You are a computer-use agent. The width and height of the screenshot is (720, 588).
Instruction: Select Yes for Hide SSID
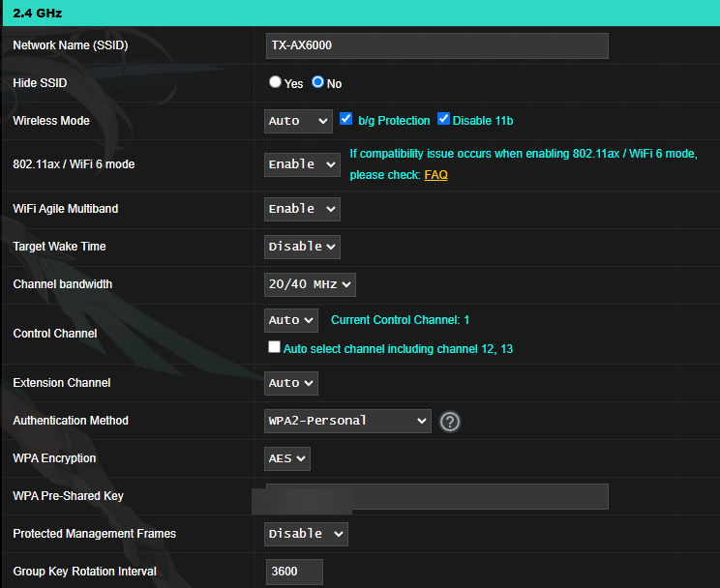click(x=276, y=83)
